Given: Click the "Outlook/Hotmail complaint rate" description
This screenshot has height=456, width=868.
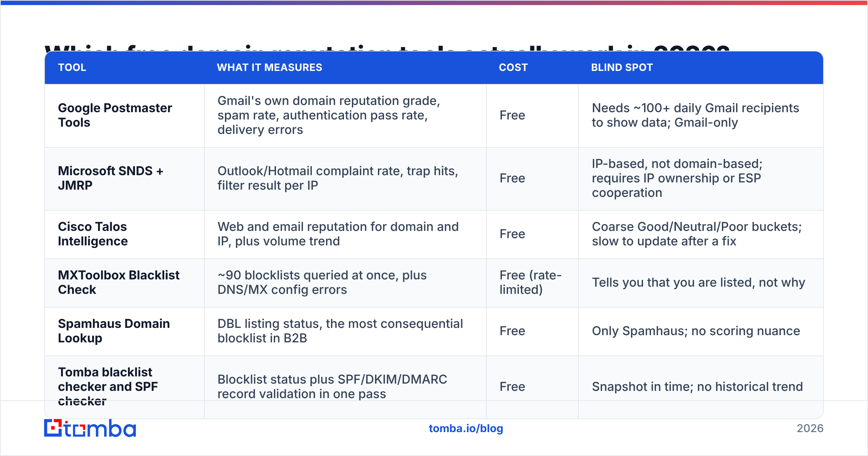Looking at the screenshot, I should tap(338, 178).
